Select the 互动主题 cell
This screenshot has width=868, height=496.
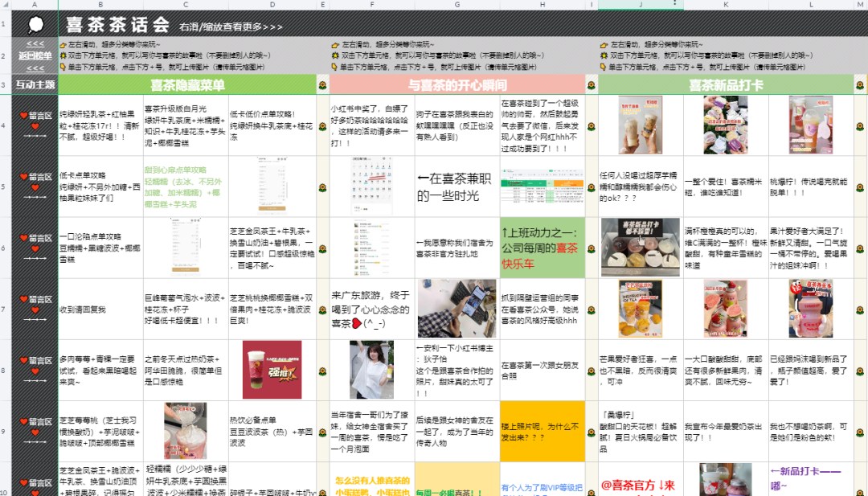coord(35,84)
